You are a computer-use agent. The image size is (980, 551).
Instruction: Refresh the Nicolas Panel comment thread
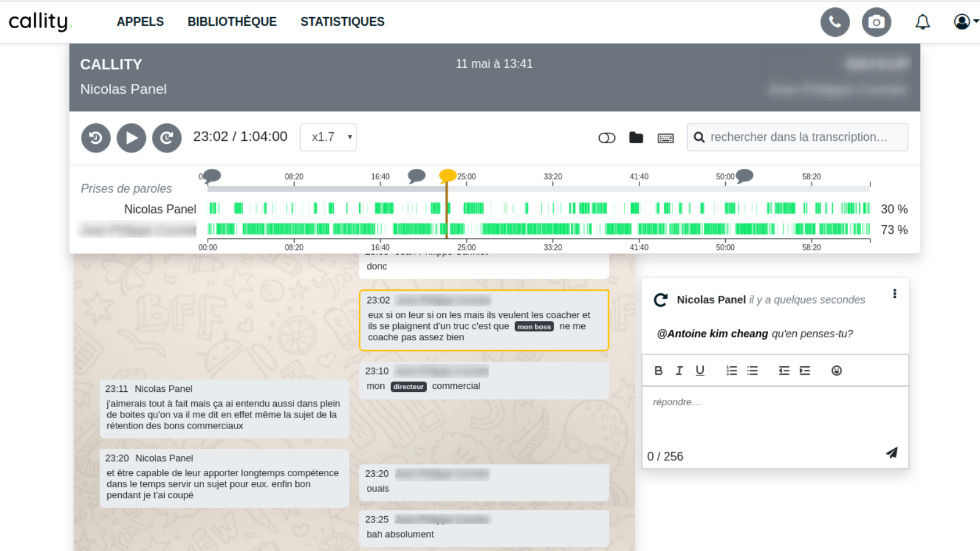(x=660, y=300)
